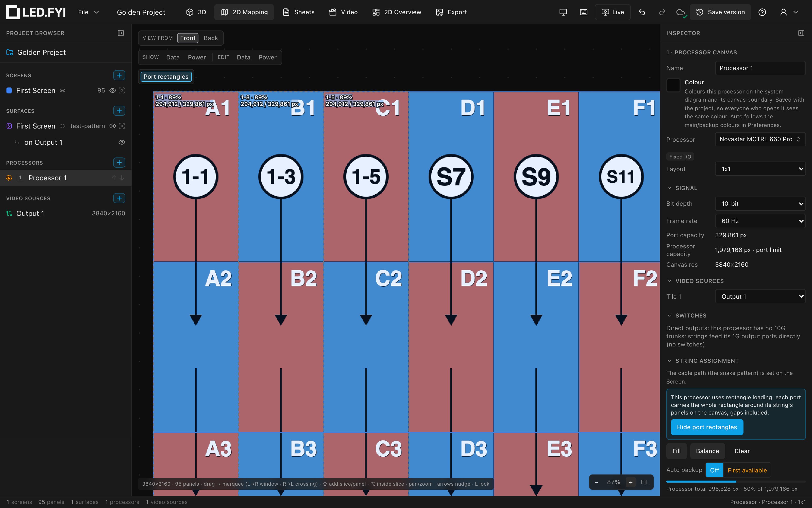Click the Balance button

[707, 451]
